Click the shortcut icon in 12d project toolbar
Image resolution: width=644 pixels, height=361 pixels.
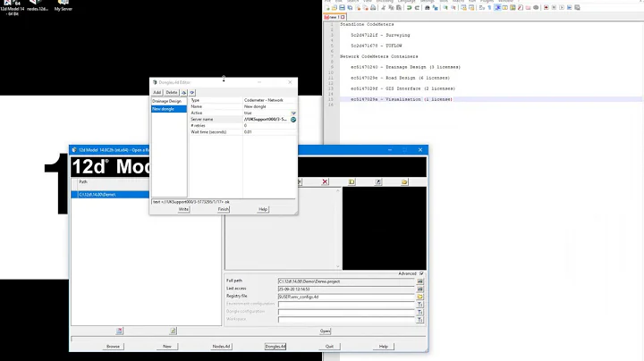378,181
